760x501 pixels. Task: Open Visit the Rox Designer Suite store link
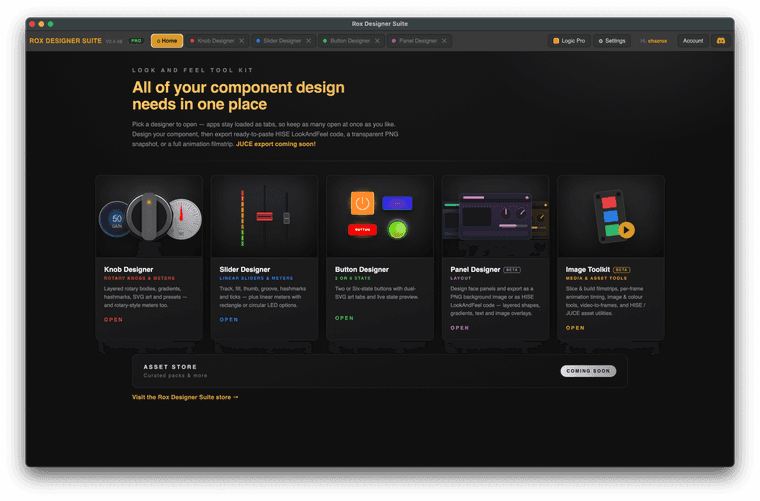coord(185,397)
